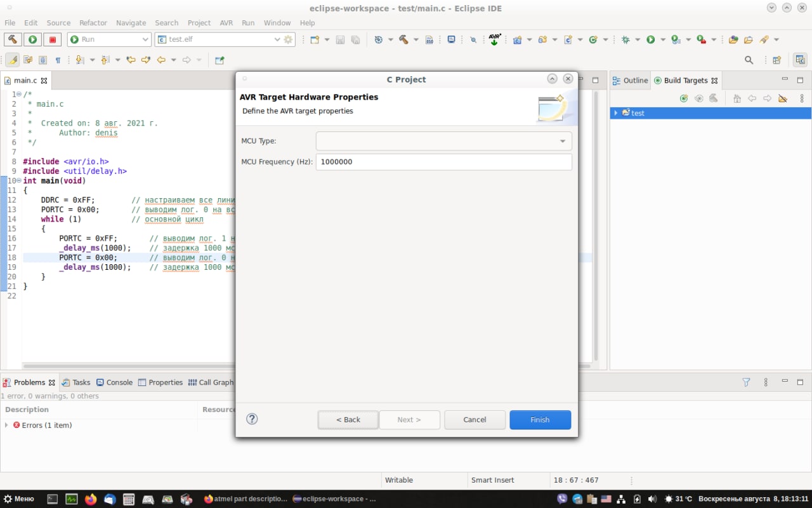Viewport: 812px width, 508px height.
Task: Switch to the Tasks tab
Action: pos(76,382)
